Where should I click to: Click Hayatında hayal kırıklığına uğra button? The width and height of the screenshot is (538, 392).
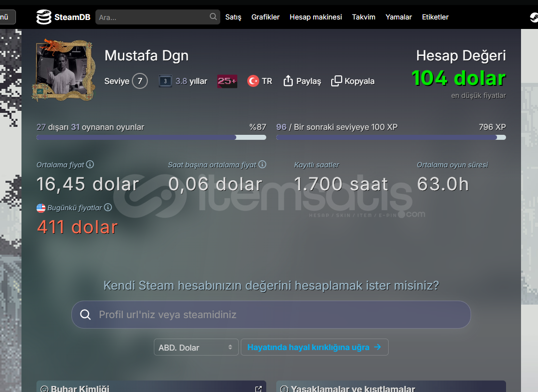pyautogui.click(x=315, y=347)
